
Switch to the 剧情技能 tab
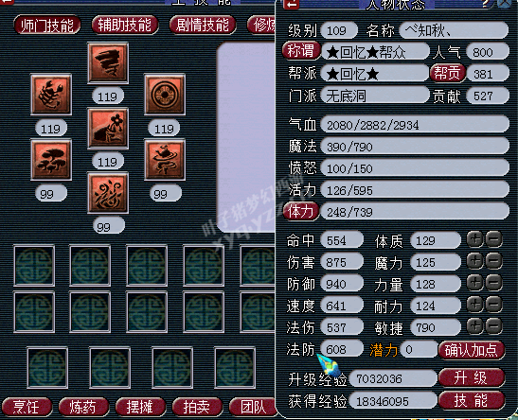click(203, 26)
